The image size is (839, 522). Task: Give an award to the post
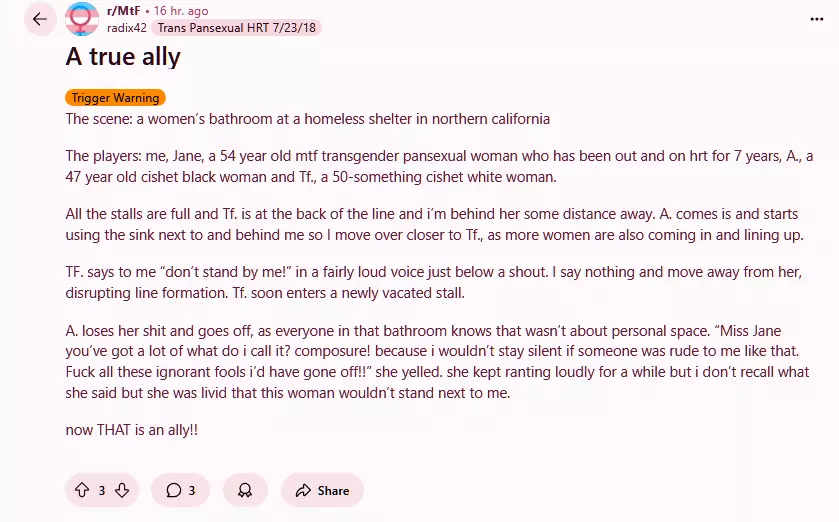(x=245, y=490)
